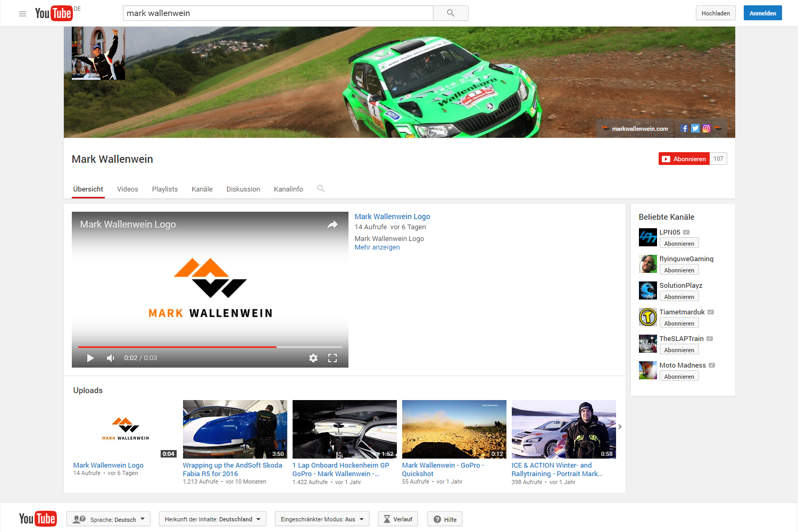Mute the video player volume
Screen dimensions: 798x532
(111, 358)
